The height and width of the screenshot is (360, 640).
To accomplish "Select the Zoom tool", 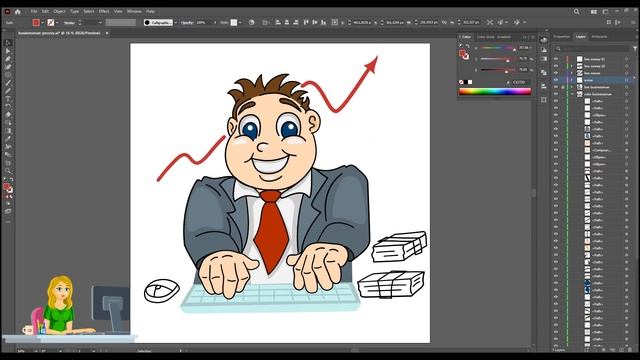I will point(8,171).
